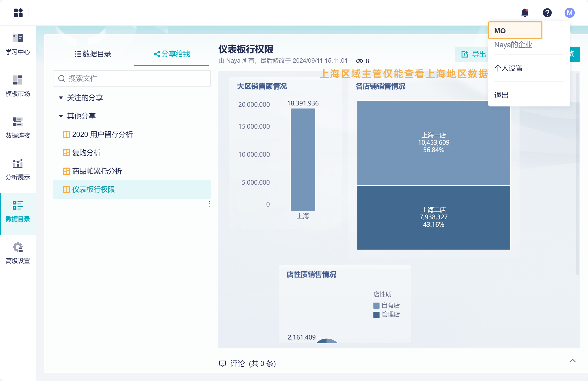Click the 搜索文件 search field
This screenshot has width=588, height=381.
[132, 78]
